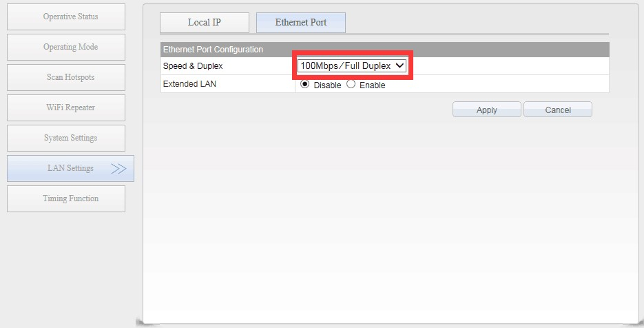The height and width of the screenshot is (328, 644).
Task: Select the Disable radio for Extended LAN
Action: pyautogui.click(x=305, y=85)
